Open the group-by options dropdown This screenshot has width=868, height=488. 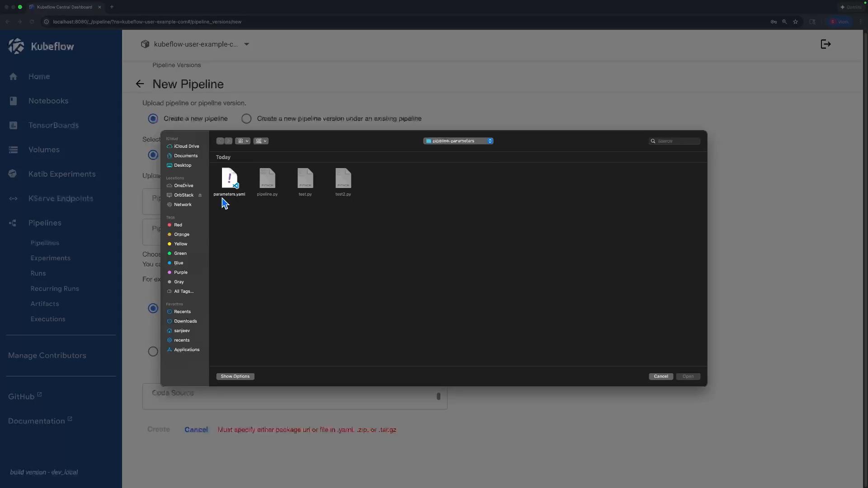pyautogui.click(x=261, y=141)
